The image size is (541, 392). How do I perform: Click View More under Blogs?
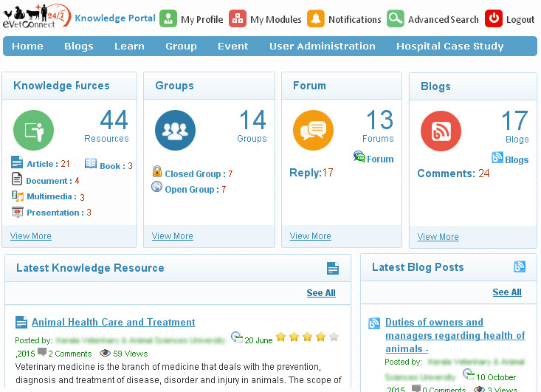[x=438, y=237]
